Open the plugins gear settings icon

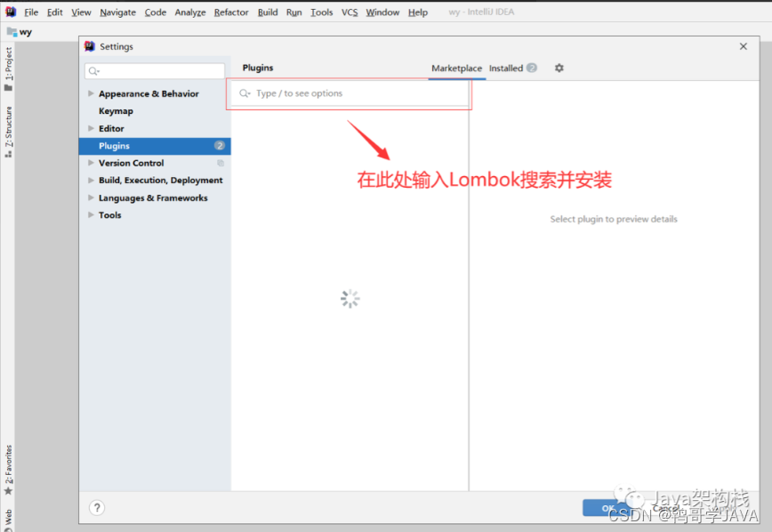[559, 68]
